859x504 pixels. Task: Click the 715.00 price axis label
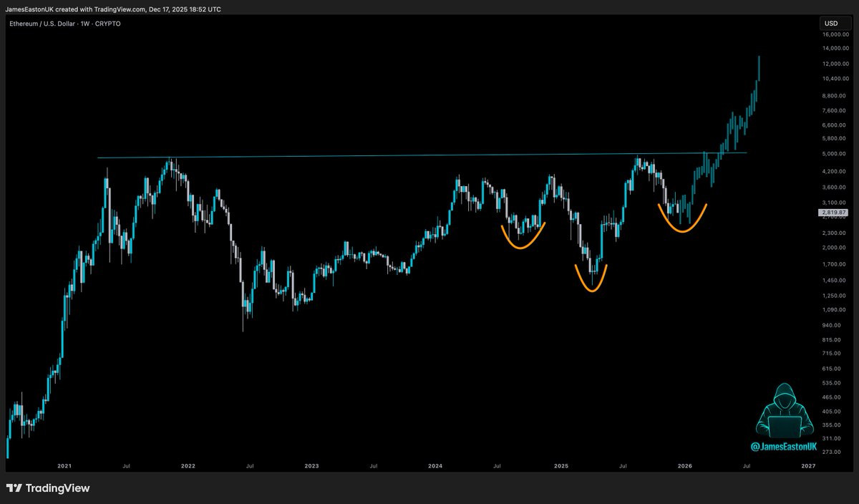click(833, 353)
